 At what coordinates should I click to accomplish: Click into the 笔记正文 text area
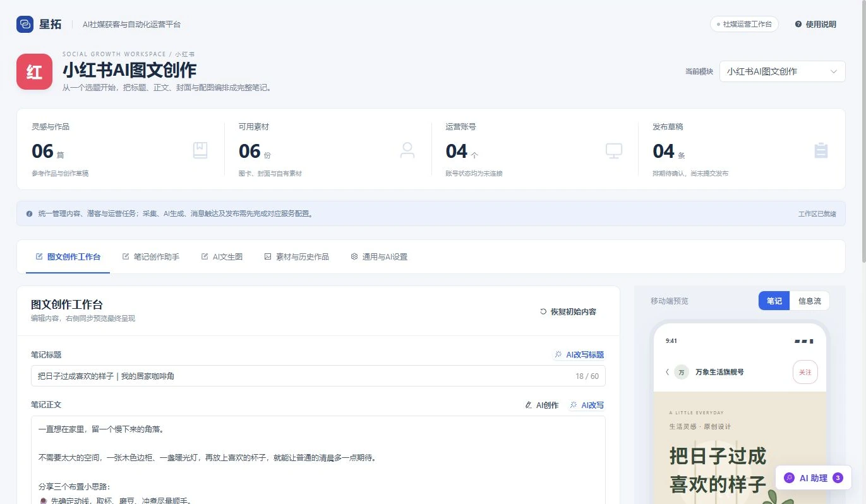[x=318, y=460]
